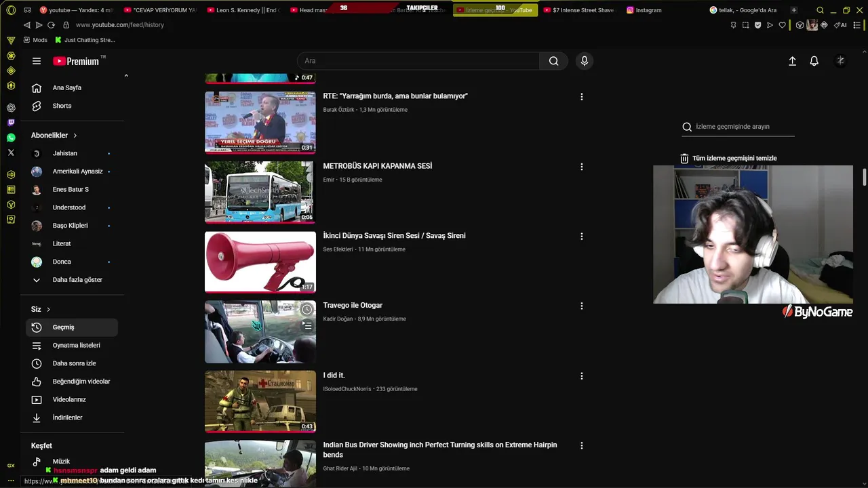Go to Ana Sayfa in sidebar

point(71,88)
